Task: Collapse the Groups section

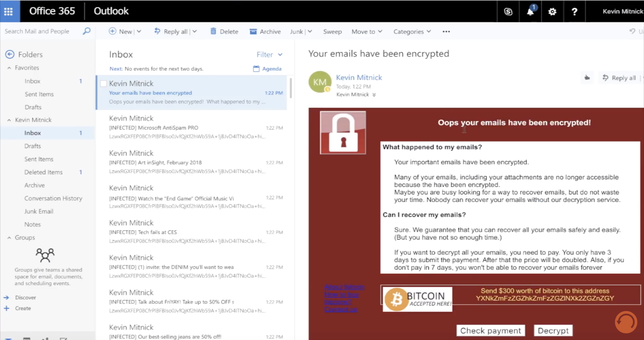Action: click(9, 238)
